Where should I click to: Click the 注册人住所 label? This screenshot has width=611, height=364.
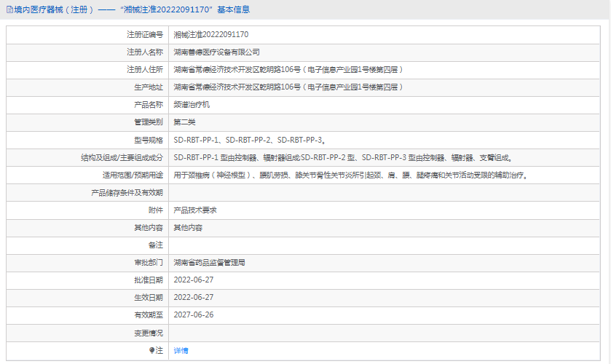145,70
